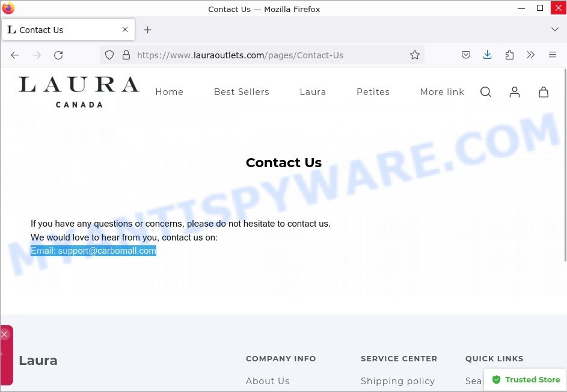Open the Extensions puzzle icon

[x=509, y=55]
